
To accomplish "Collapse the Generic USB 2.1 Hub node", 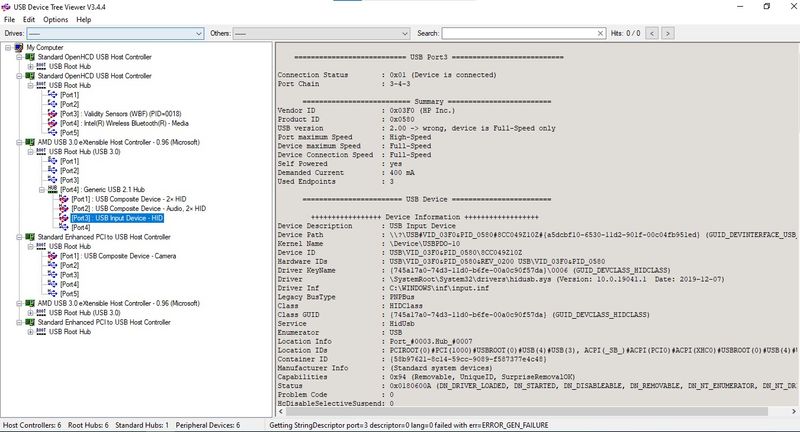I will pyautogui.click(x=41, y=189).
